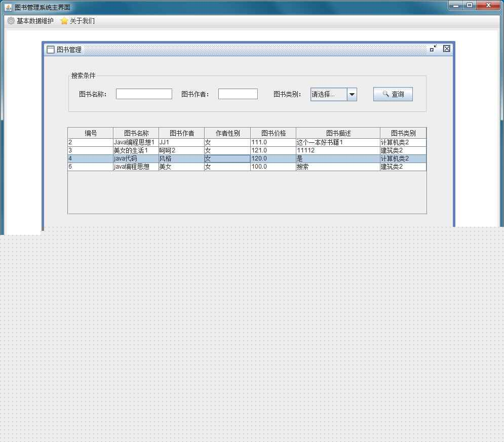Click the 图书管理 internal window icon
504x442 pixels.
coord(51,50)
